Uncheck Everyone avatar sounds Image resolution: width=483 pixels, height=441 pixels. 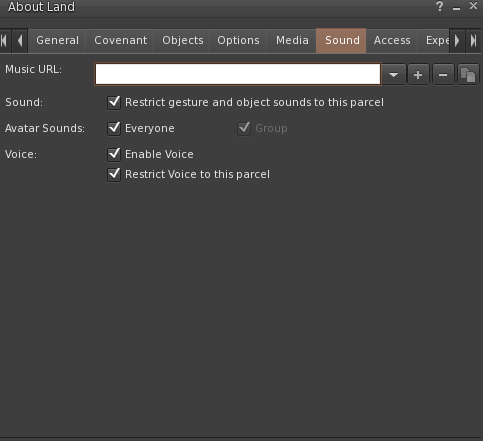pos(114,128)
